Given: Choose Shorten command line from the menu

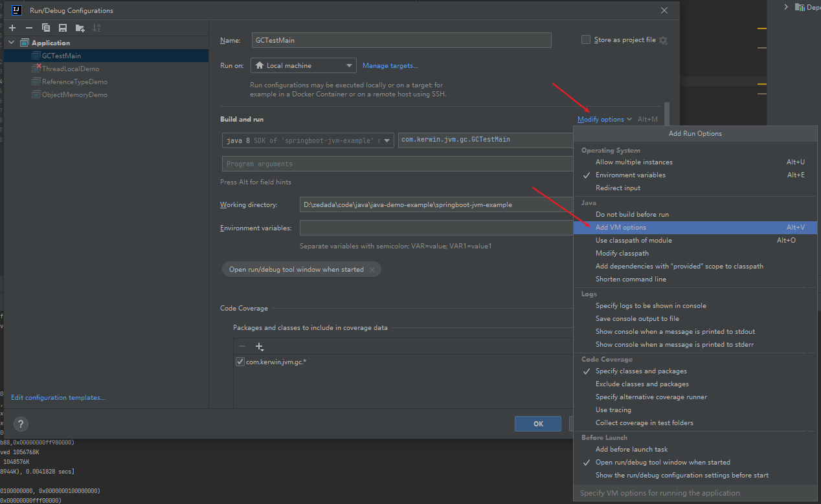Looking at the screenshot, I should (x=630, y=279).
